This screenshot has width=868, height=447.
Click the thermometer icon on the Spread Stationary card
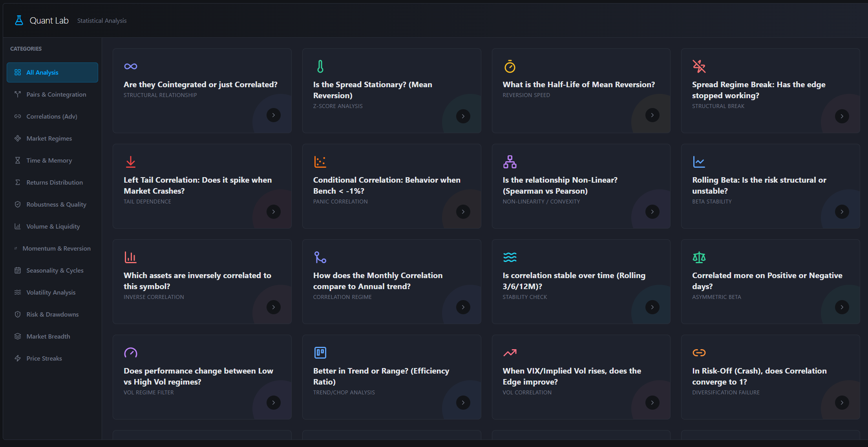(x=320, y=66)
